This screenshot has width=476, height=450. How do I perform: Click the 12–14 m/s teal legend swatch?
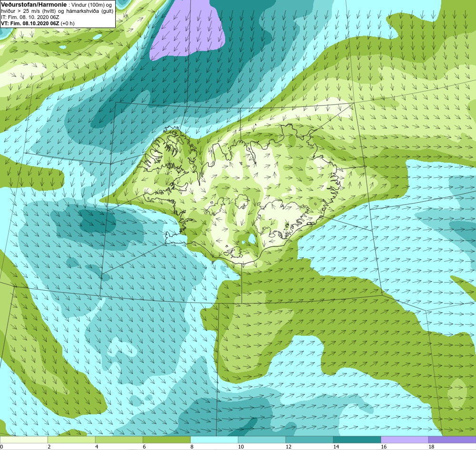coord(309,440)
